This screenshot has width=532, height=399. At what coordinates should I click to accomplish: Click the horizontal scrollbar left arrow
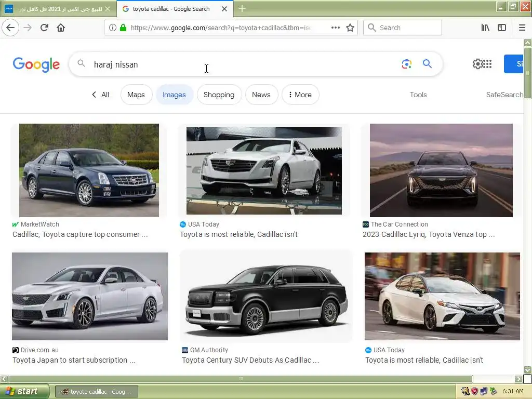coord(4,379)
